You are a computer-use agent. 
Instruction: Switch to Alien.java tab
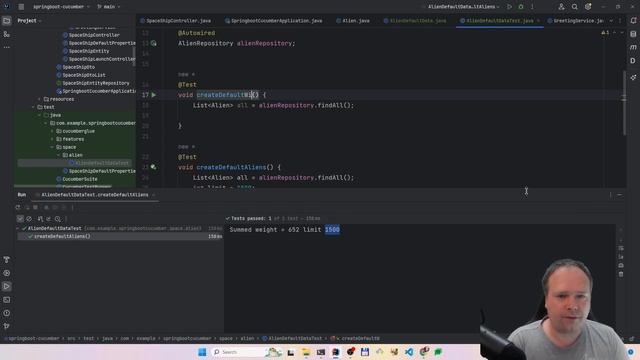click(x=353, y=20)
